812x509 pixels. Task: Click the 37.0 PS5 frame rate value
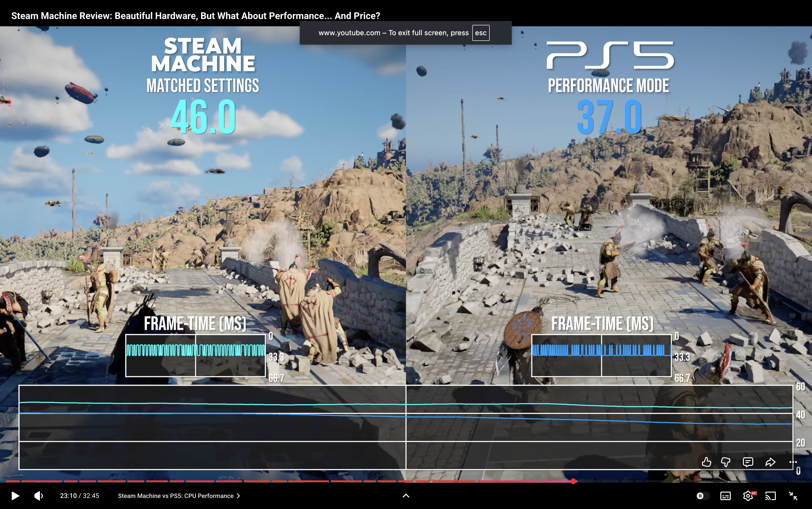(609, 117)
